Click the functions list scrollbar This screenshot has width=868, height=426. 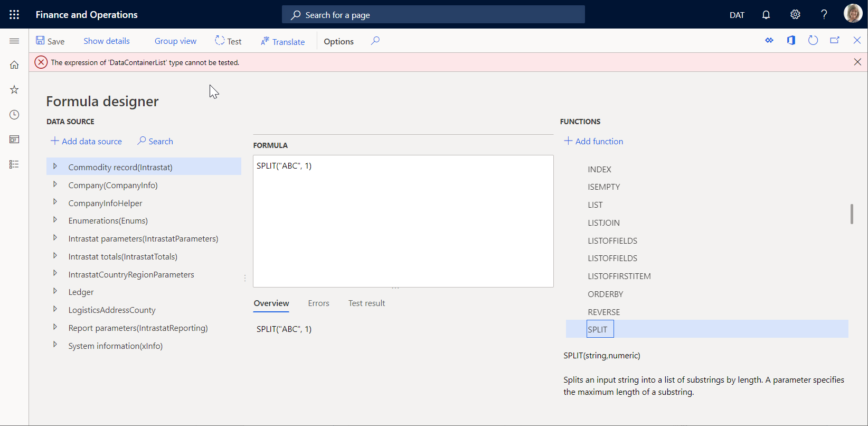[x=851, y=214]
